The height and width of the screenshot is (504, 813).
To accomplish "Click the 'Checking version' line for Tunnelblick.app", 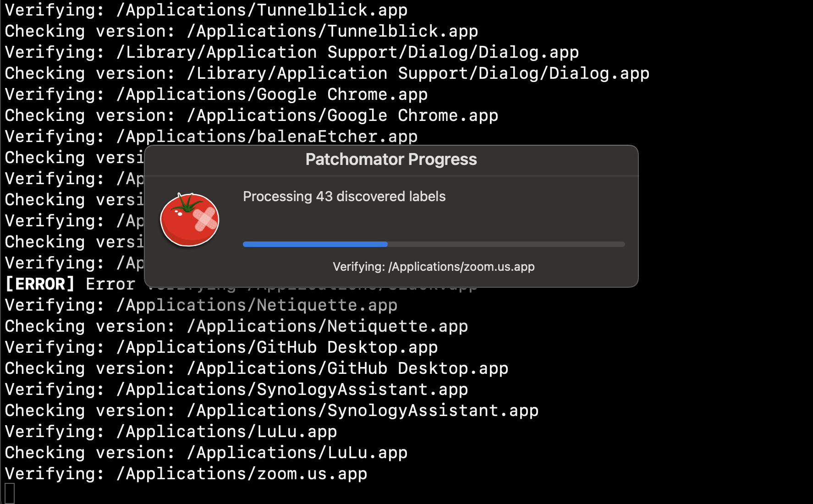I will (241, 31).
